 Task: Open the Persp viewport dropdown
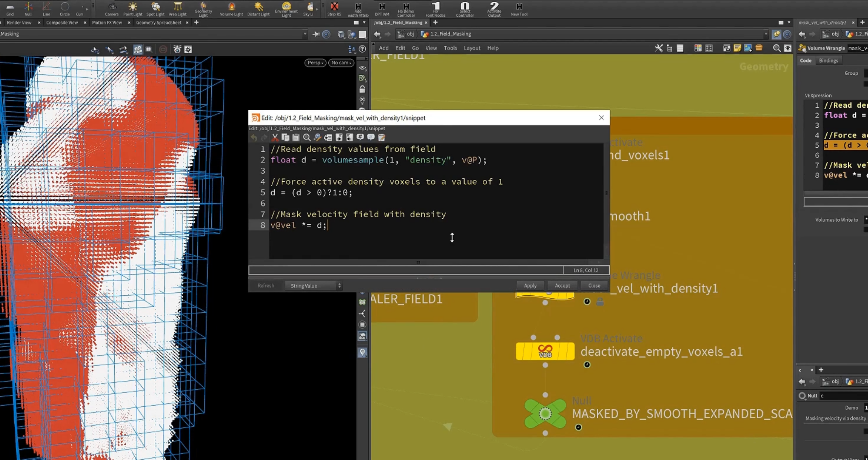point(315,63)
